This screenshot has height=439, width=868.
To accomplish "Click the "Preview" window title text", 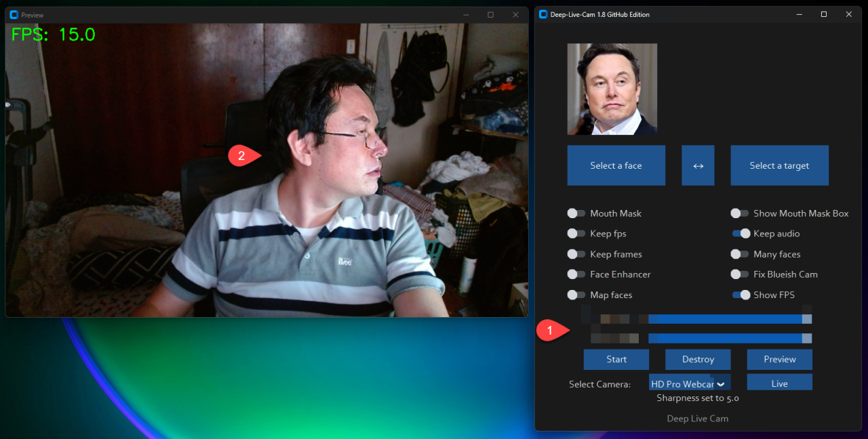I will click(x=33, y=15).
